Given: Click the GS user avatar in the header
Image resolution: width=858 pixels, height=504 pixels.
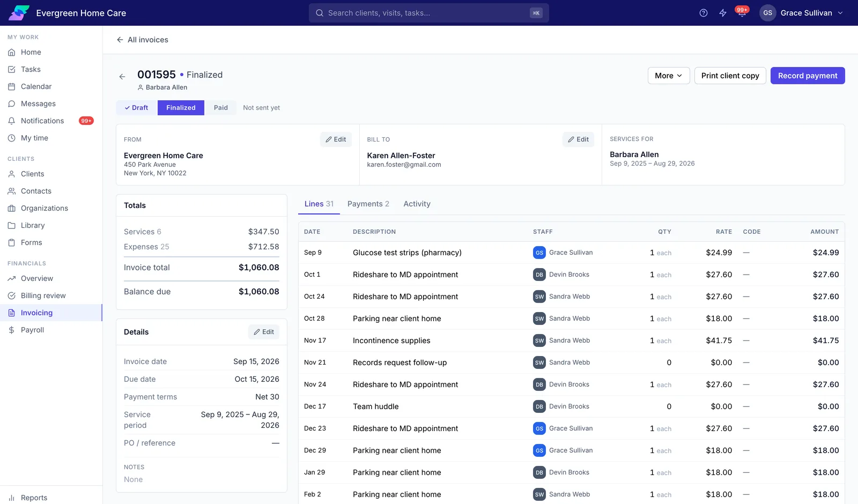Looking at the screenshot, I should [x=768, y=13].
